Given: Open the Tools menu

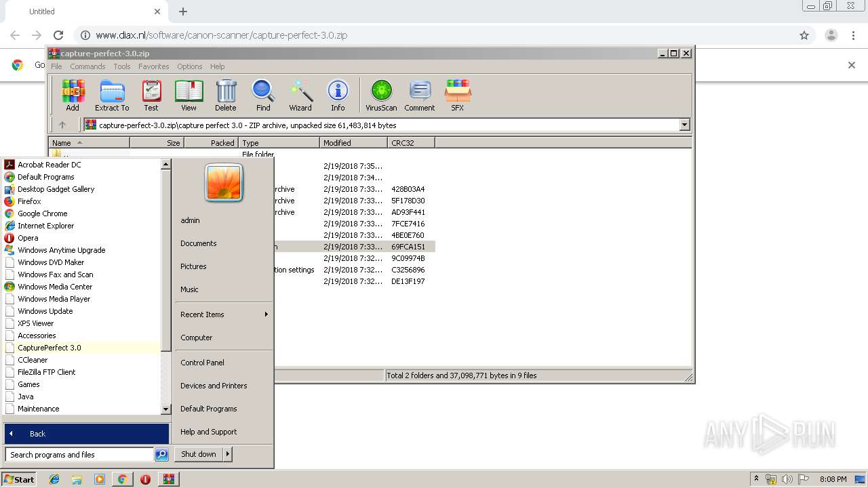Looking at the screenshot, I should click(x=122, y=66).
